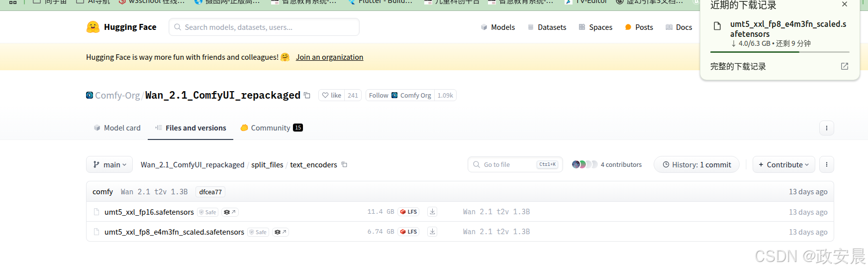
Task: Click the Safe badge on umt5_xxl_fp16.safetensors
Action: tap(207, 212)
